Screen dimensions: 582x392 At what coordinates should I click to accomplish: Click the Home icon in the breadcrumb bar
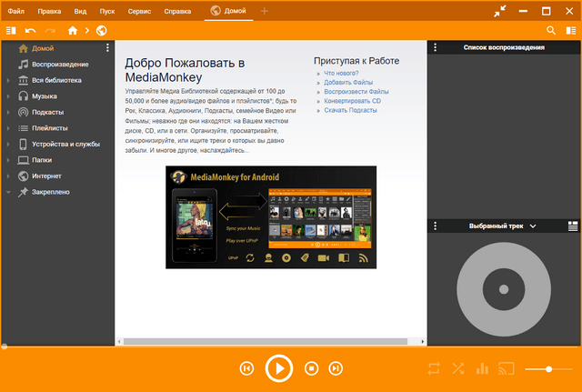73,30
